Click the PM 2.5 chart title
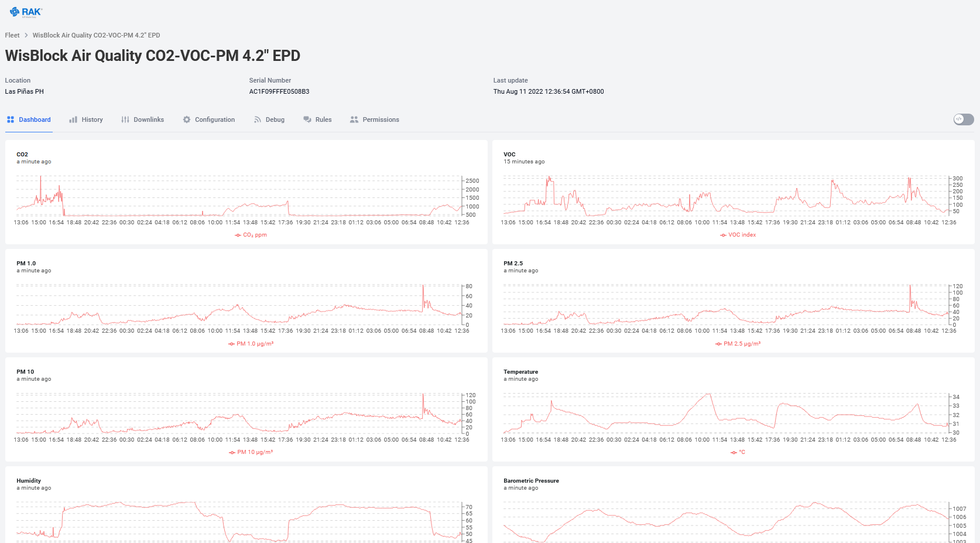The height and width of the screenshot is (543, 980). coord(513,264)
